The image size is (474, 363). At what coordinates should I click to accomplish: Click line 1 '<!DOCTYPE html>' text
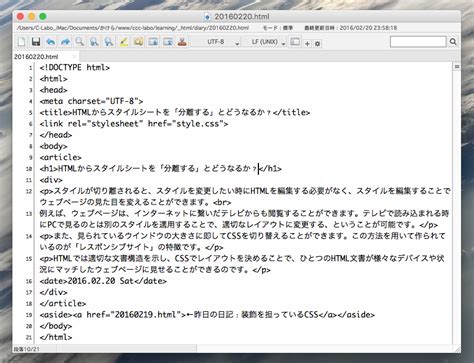(75, 68)
